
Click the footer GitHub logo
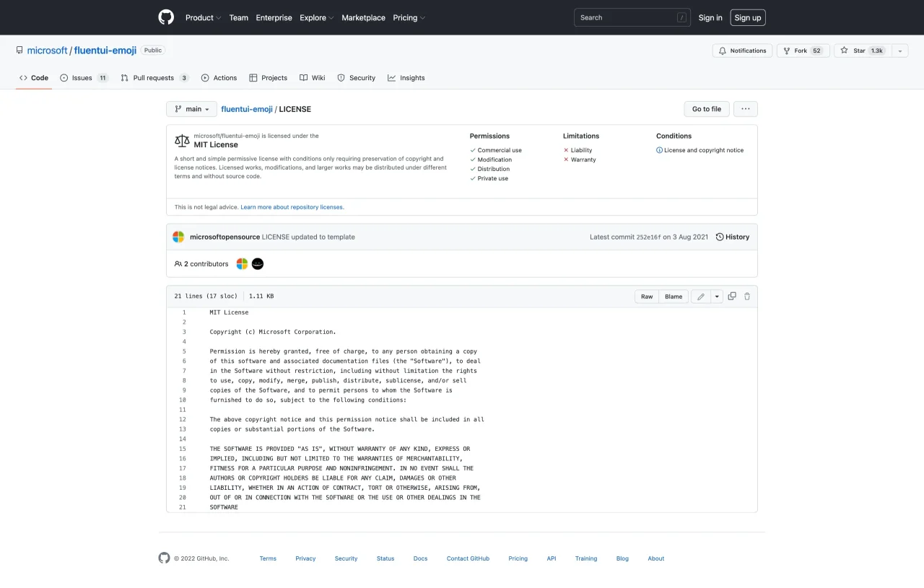(165, 558)
